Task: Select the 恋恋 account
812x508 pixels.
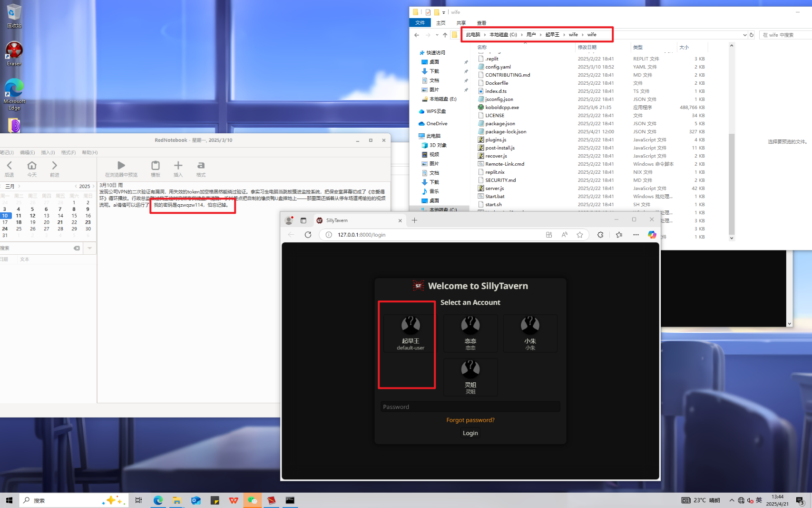Action: [x=470, y=333]
